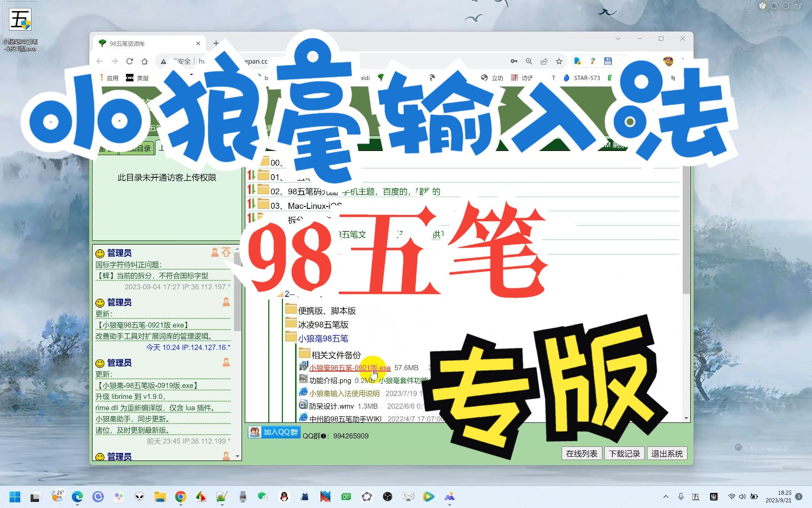The width and height of the screenshot is (812, 508).
Task: Open the 小狼毫98五笔 desktop shortcut icon
Action: tap(20, 29)
